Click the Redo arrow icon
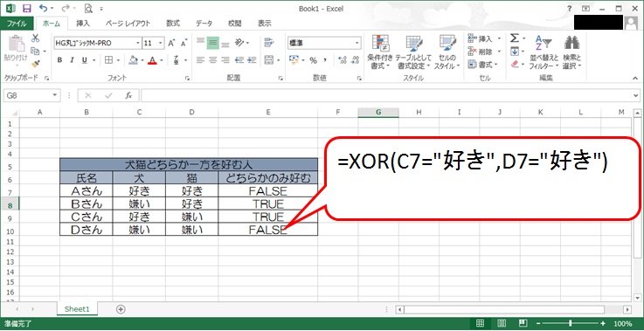Screen dimensions: 644x331 (66, 8)
